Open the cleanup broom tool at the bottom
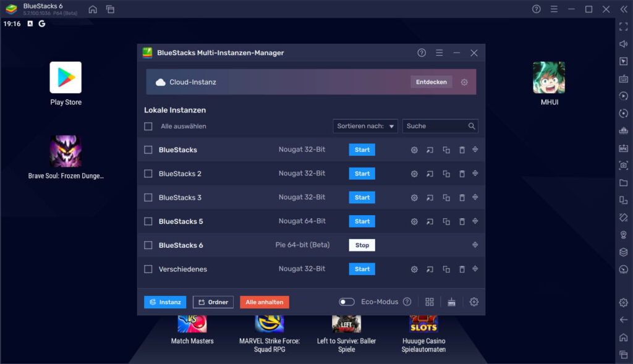633x364 pixels. pos(451,302)
